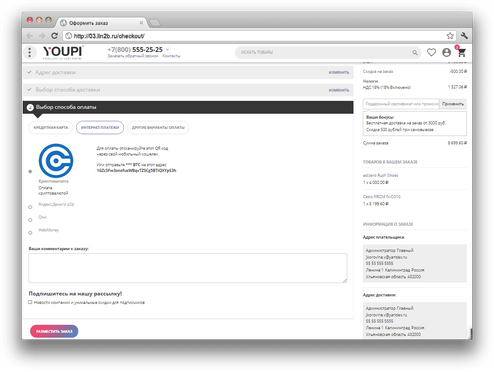Order a callback via link under phone
Image resolution: width=494 pixels, height=372 pixels.
coord(133,56)
